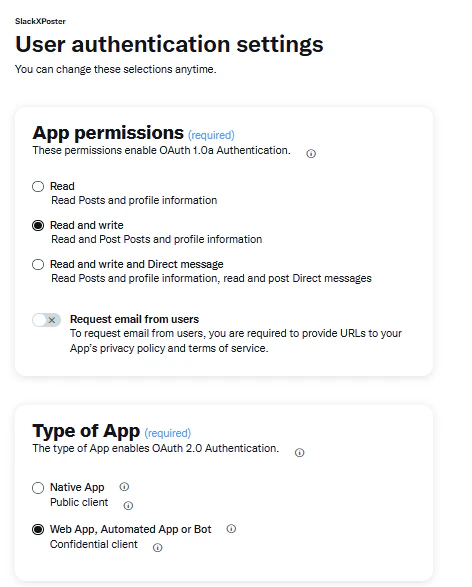Click the App permissions section heading
This screenshot has height=587, width=472.
108,133
